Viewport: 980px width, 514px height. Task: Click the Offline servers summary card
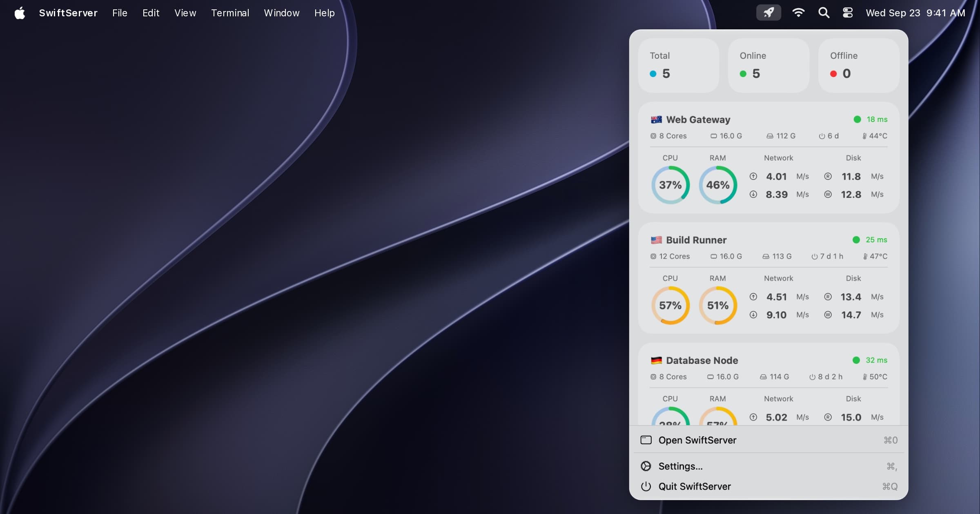coord(859,65)
